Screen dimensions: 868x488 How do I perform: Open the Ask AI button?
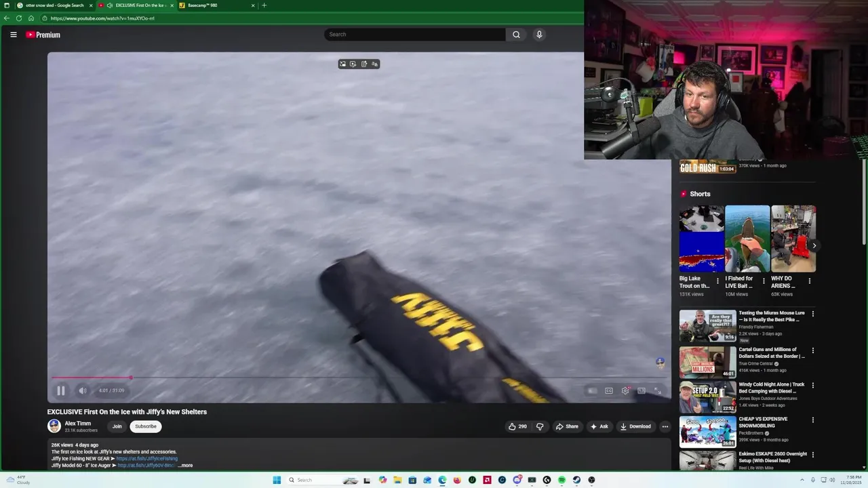[599, 426]
